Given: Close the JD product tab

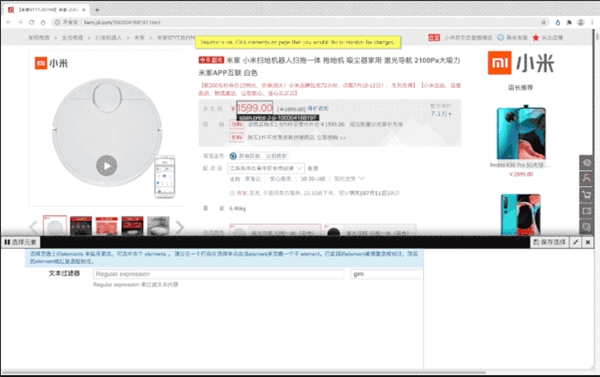Looking at the screenshot, I should pos(84,10).
